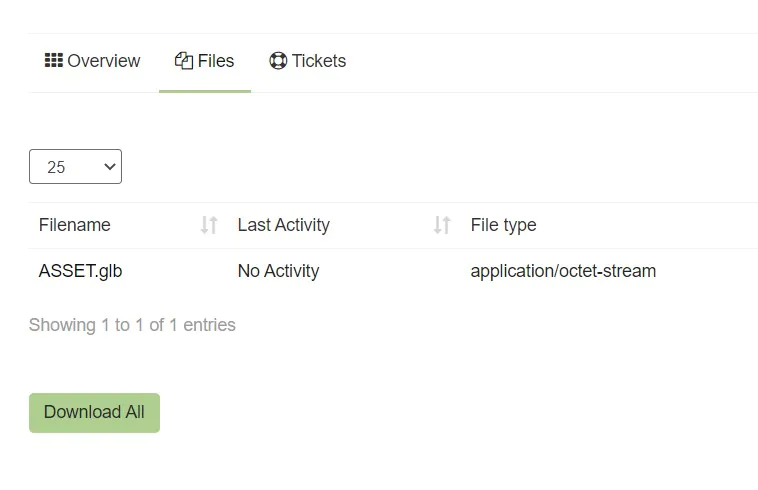Image resolution: width=758 pixels, height=490 pixels.
Task: Click the Last Activity column header
Action: (x=284, y=225)
